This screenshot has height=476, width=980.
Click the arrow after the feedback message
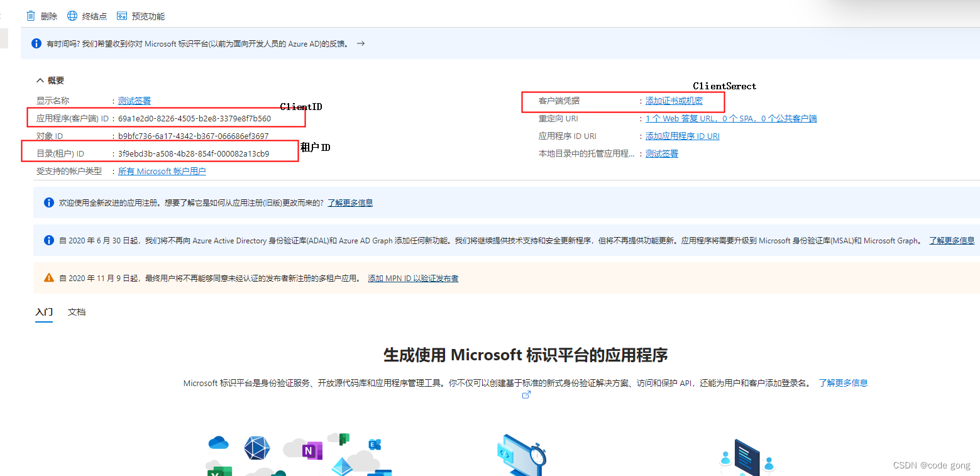click(x=361, y=43)
